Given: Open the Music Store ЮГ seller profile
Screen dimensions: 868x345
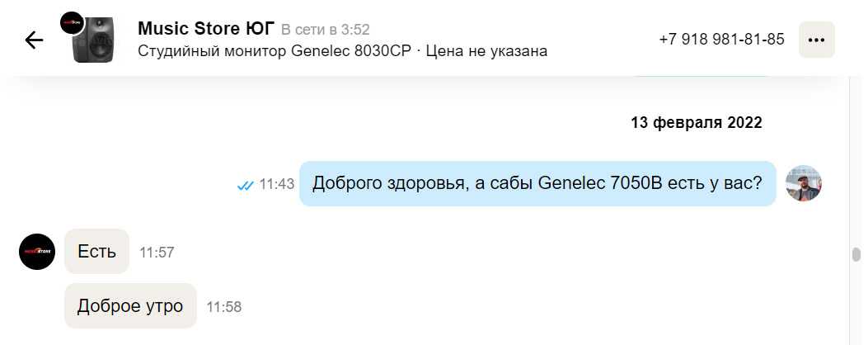Looking at the screenshot, I should pyautogui.click(x=205, y=28).
